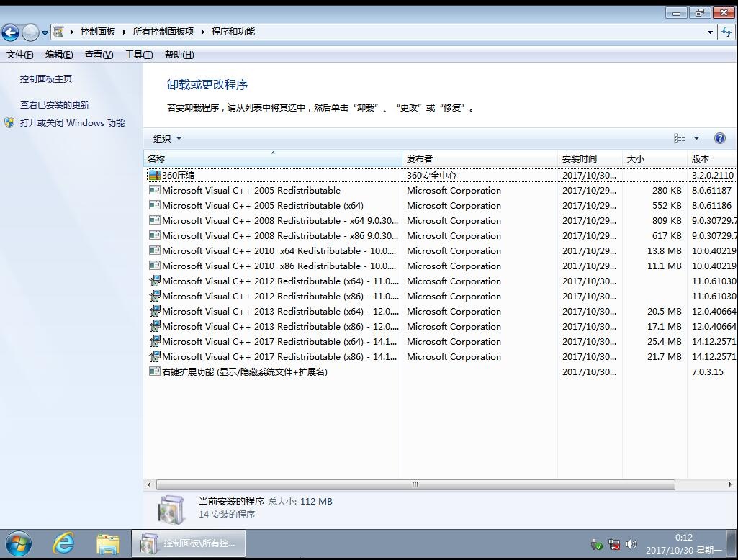This screenshot has height=560, width=738.
Task: Click 程序和功能 breadcrumb segment
Action: point(233,32)
